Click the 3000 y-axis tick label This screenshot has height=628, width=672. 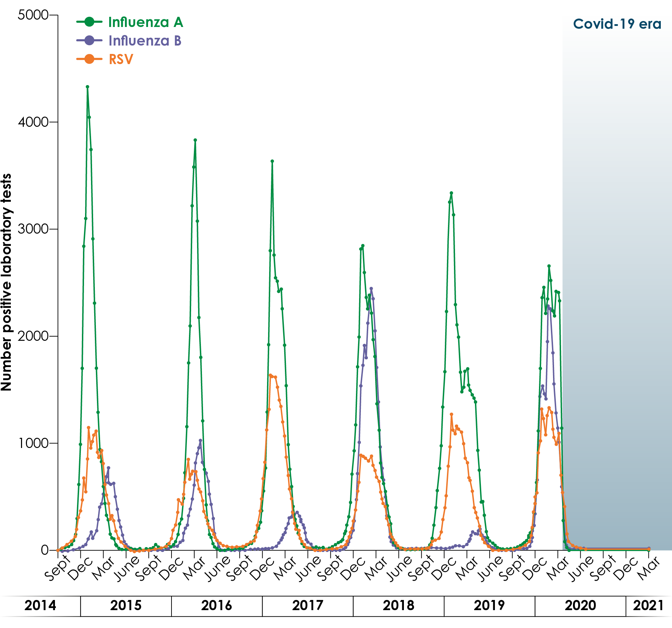33,229
